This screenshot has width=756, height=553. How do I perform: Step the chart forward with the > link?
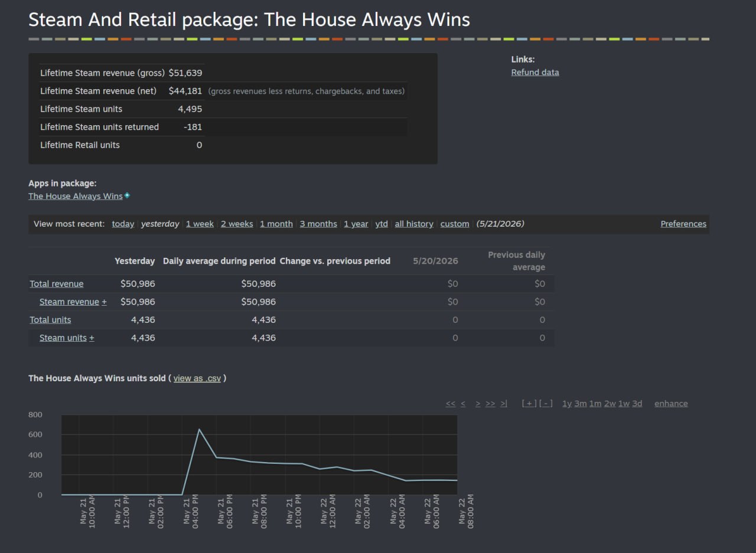point(478,404)
